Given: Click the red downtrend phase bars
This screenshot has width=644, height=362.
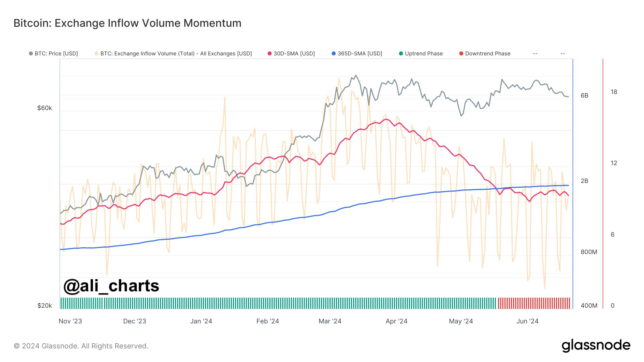Looking at the screenshot, I should 534,303.
